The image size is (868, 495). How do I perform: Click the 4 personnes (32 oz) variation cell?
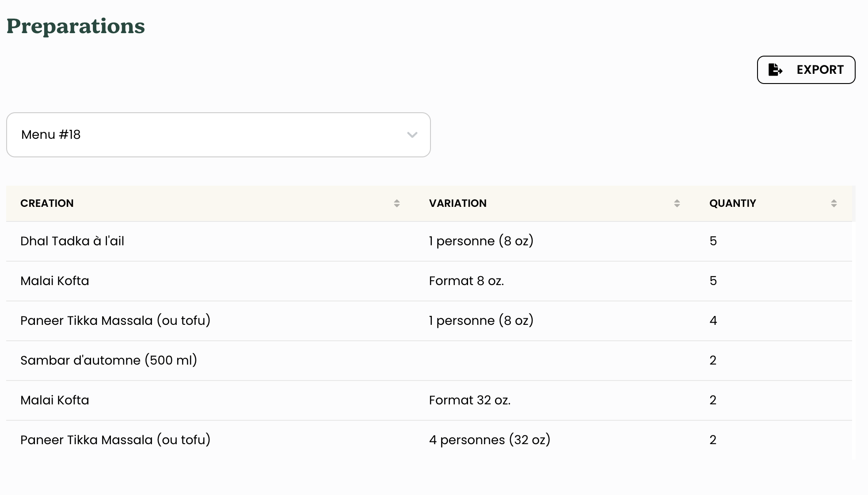pos(490,440)
